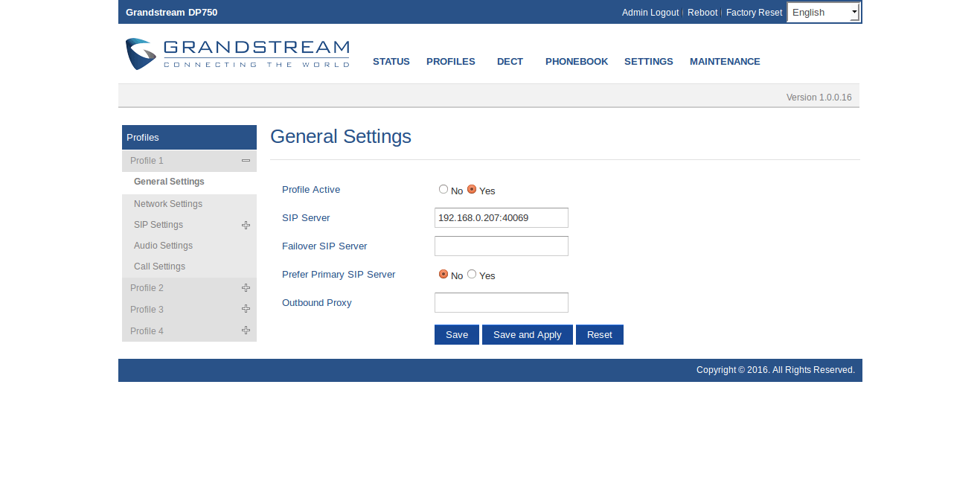Expand Profile 2 plus icon
The width and height of the screenshot is (980, 501).
pyautogui.click(x=246, y=288)
